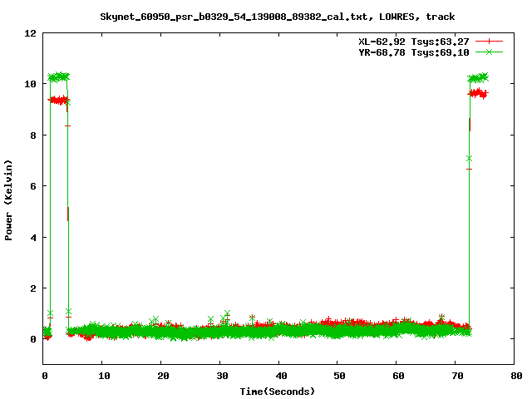Screen dimensions: 532x399
Task: Click the 80 tick on time axis
Action: coord(516,376)
